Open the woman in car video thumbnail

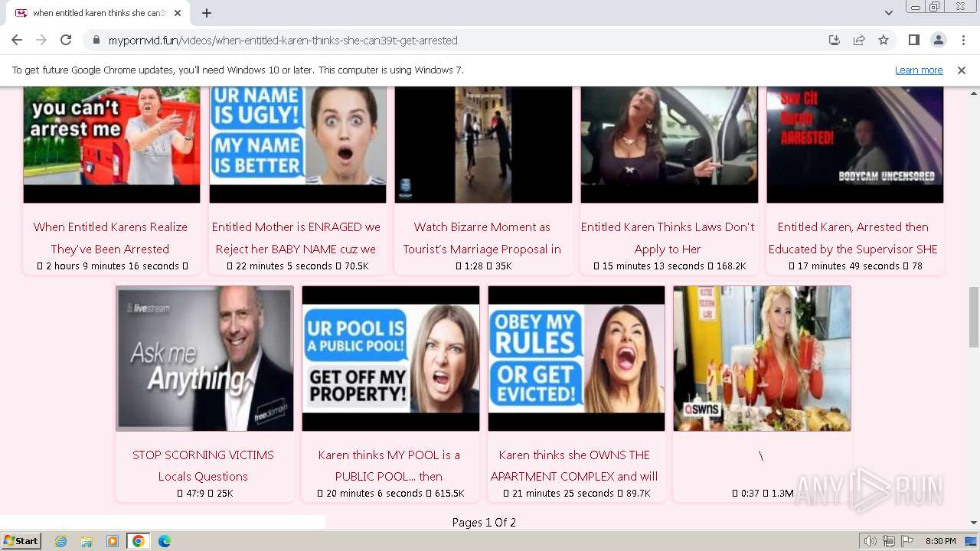[x=669, y=145]
